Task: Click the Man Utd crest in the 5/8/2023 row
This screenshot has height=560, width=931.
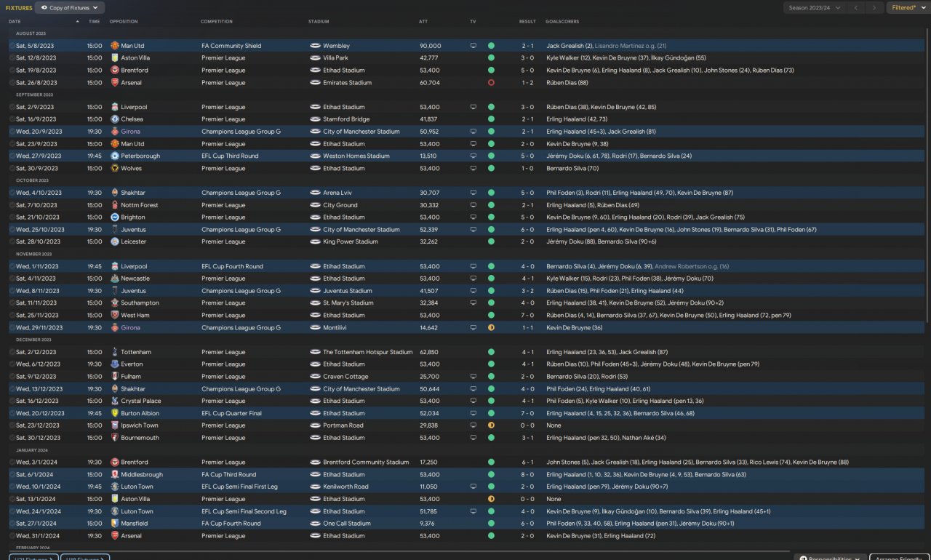Action: pyautogui.click(x=115, y=46)
